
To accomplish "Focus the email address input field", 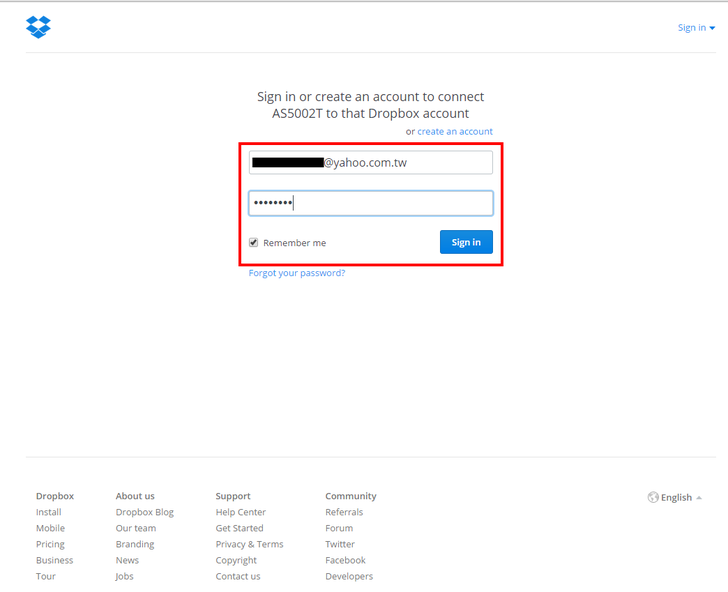I will click(x=371, y=162).
